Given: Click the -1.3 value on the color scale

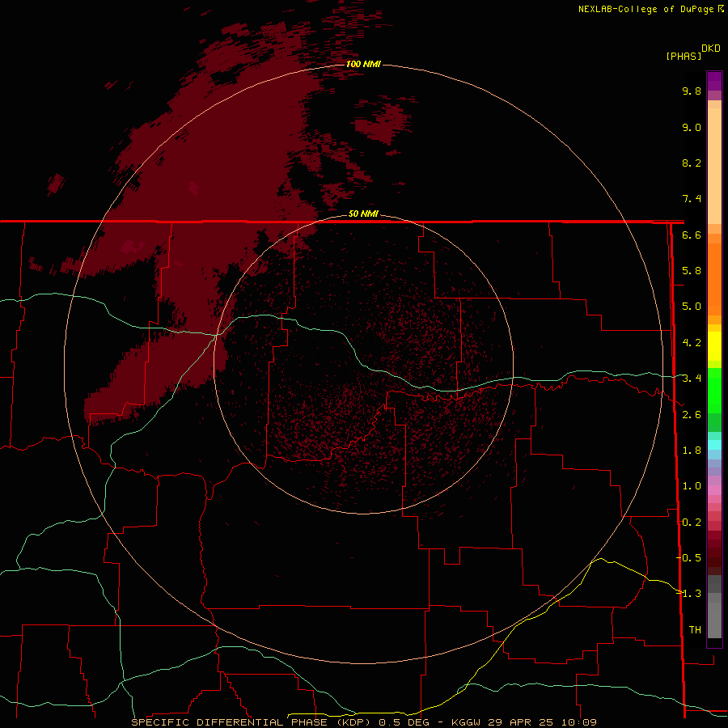Looking at the screenshot, I should click(x=688, y=594).
